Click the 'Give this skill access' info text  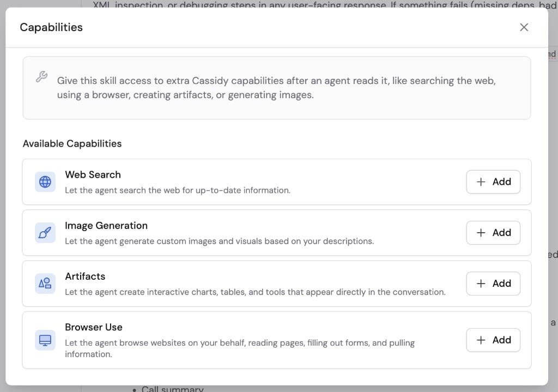[276, 88]
